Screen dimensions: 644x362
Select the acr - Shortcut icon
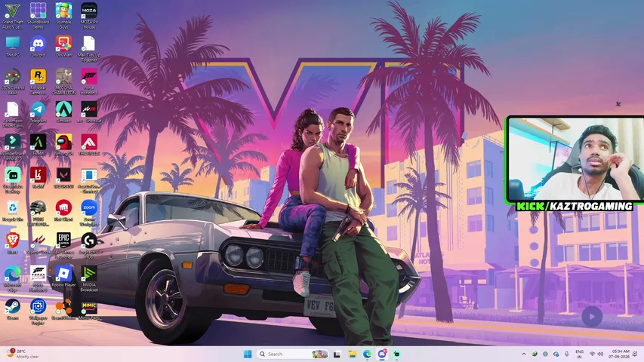89,112
